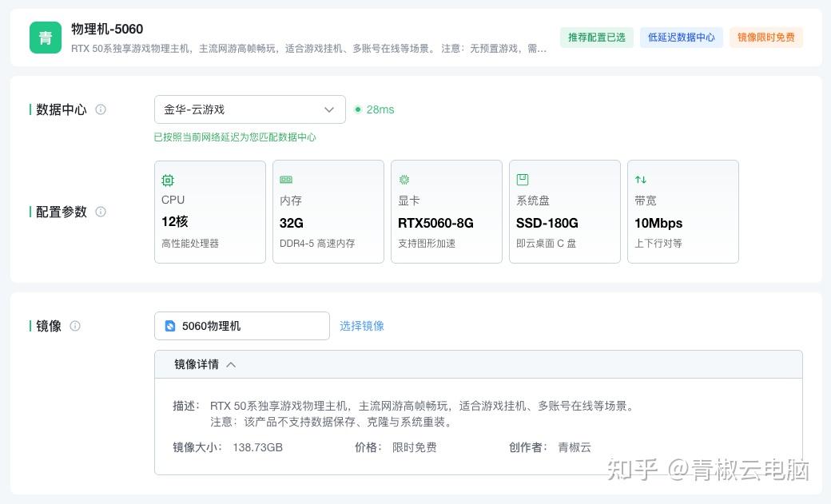Viewport: 831px width, 504px height.
Task: Select the 10Mbps bandwidth card
Action: (x=682, y=212)
